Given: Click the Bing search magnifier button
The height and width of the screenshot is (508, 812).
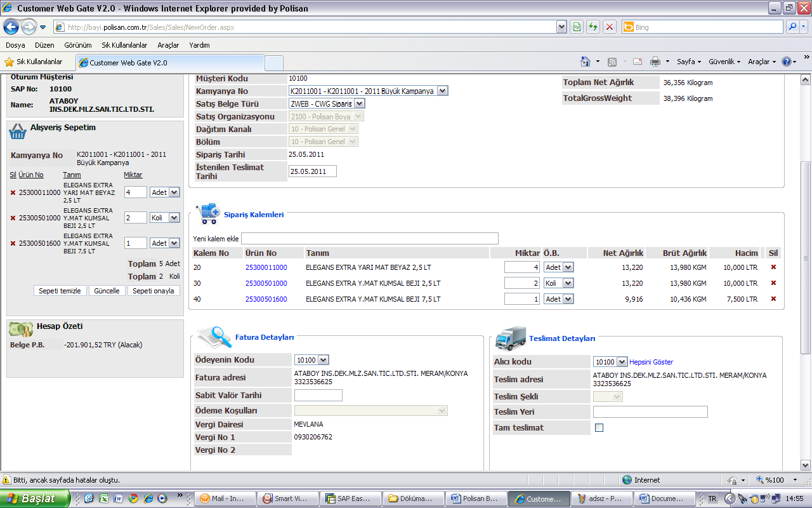Looking at the screenshot, I should [x=792, y=27].
